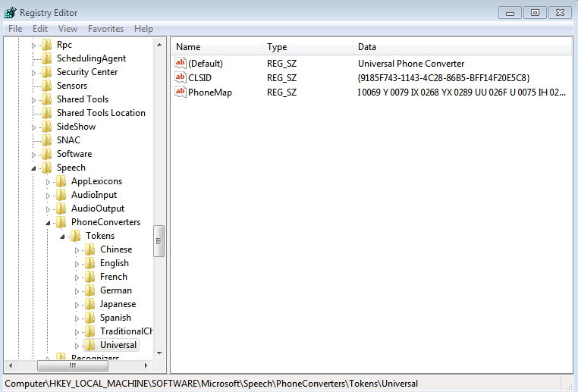578x392 pixels.
Task: Click the German folder icon
Action: pyautogui.click(x=90, y=290)
